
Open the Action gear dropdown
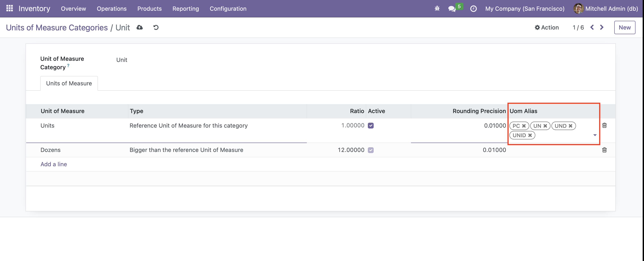[x=547, y=27]
